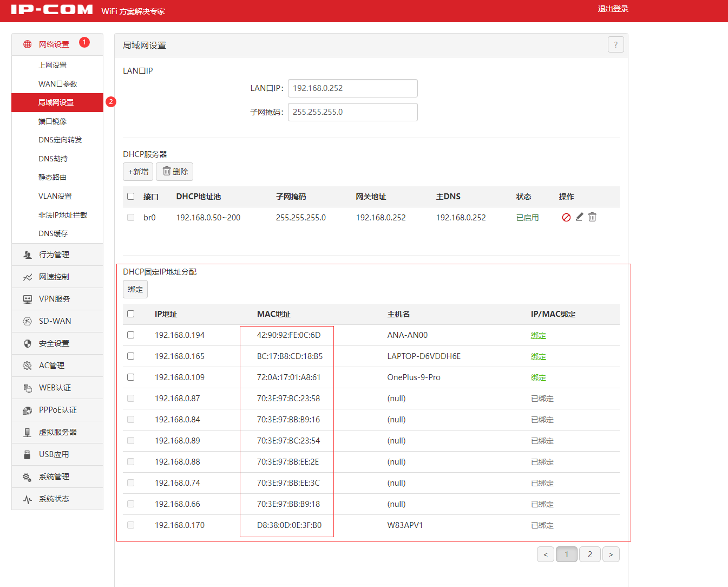Check the 192.168.0.84 row checkbox
Image resolution: width=728 pixels, height=587 pixels.
coord(130,419)
